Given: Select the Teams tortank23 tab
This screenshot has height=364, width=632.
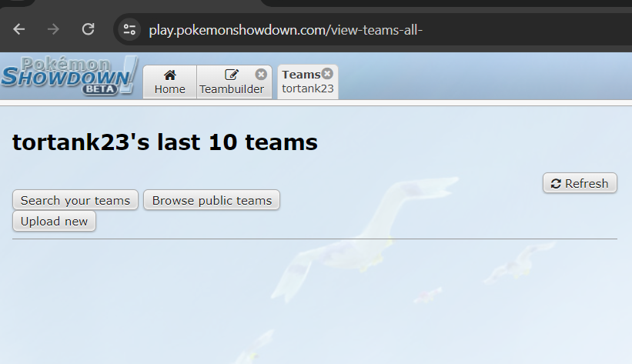Looking at the screenshot, I should [308, 82].
